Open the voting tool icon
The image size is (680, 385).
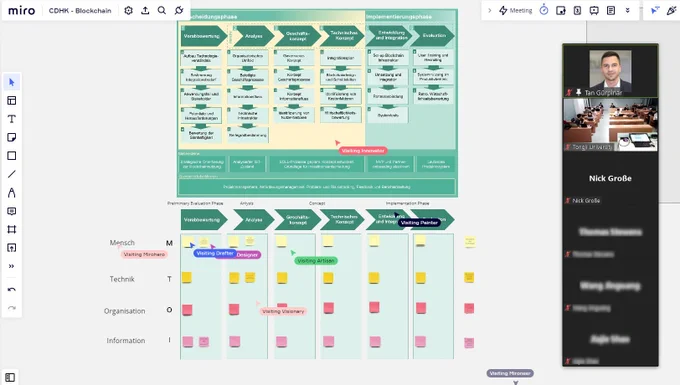click(561, 10)
